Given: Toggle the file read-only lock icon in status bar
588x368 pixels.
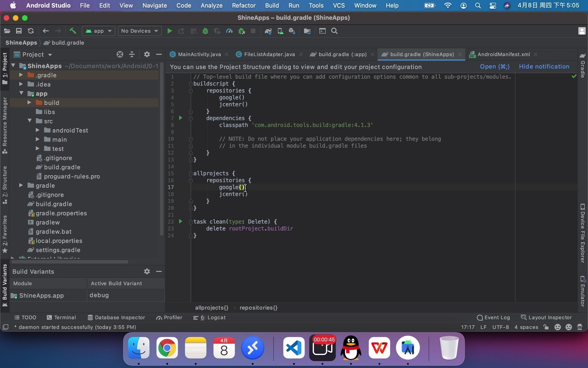Looking at the screenshot, I should 546,327.
